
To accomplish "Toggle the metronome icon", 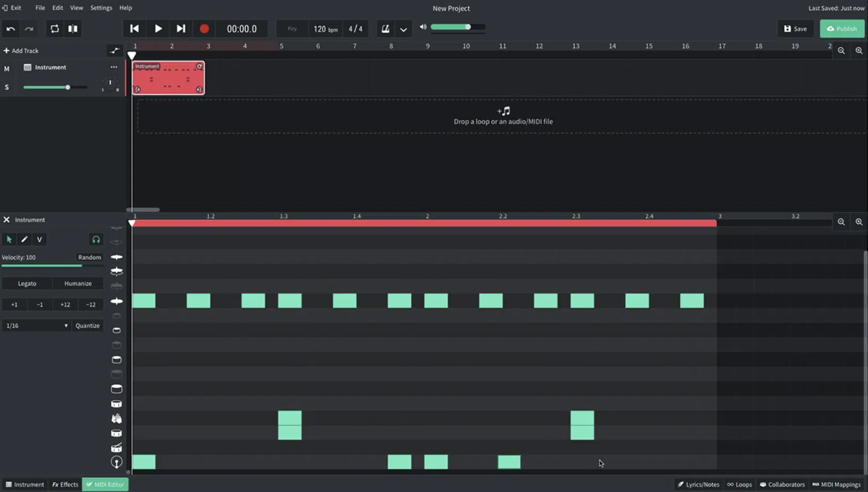I will 385,29.
